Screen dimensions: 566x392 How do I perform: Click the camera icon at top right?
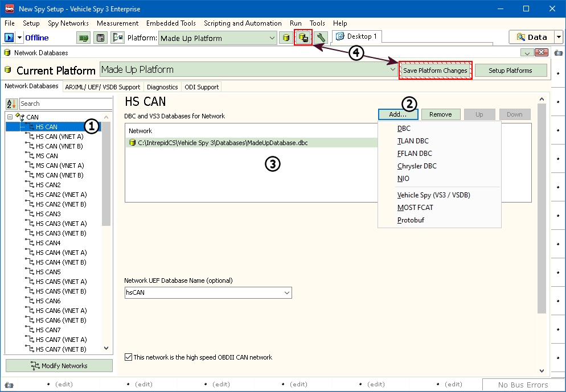point(559,53)
